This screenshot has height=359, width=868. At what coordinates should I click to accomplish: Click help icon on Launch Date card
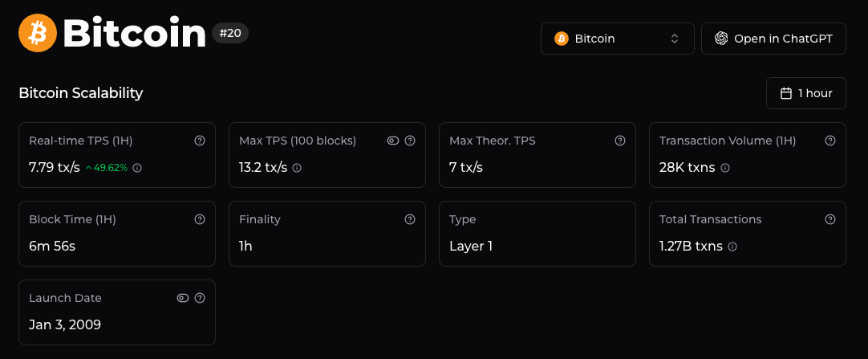coord(200,298)
